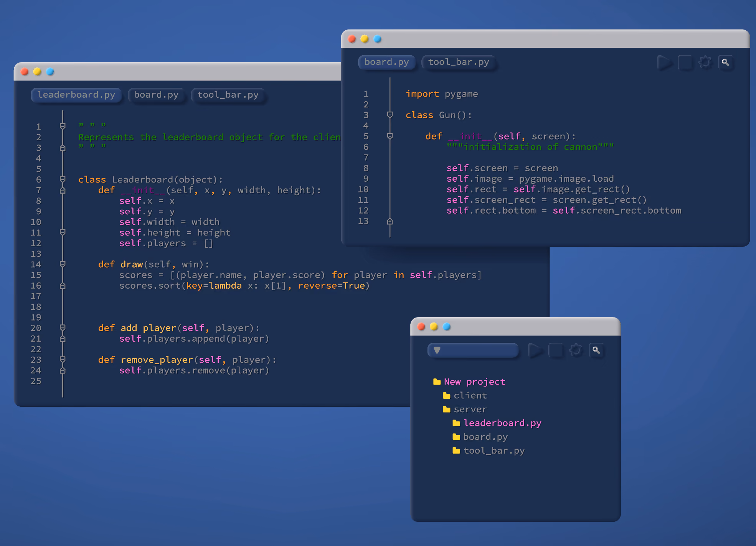Viewport: 756px width, 546px height.
Task: Collapse Gun __init__ fold at line 5
Action: [x=390, y=136]
